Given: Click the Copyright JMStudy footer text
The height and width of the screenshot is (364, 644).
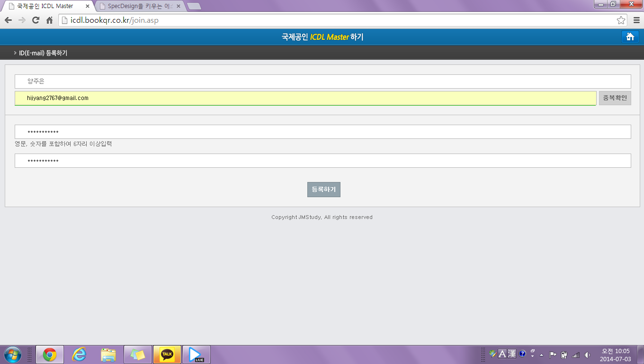Looking at the screenshot, I should click(322, 217).
